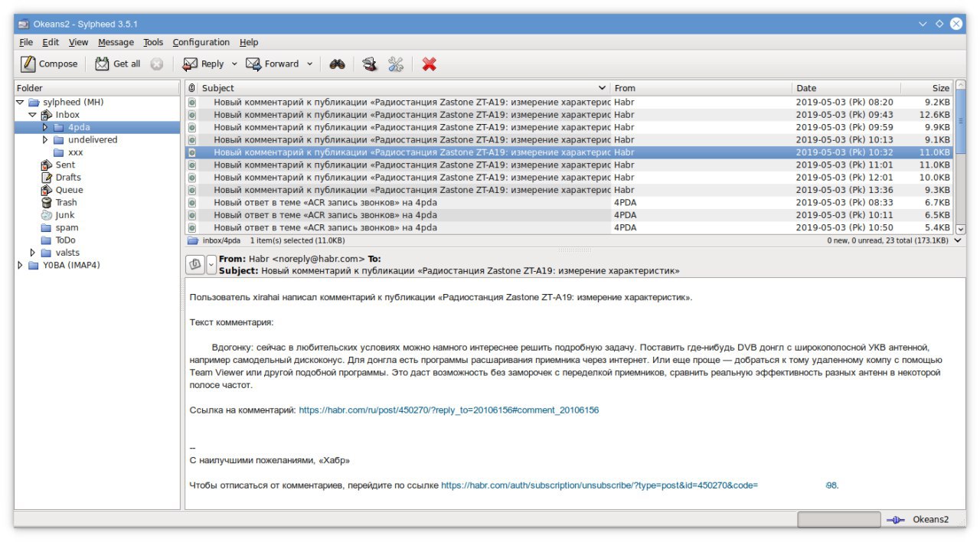Select the Inbox folder icon
This screenshot has height=542, width=980.
[x=47, y=115]
